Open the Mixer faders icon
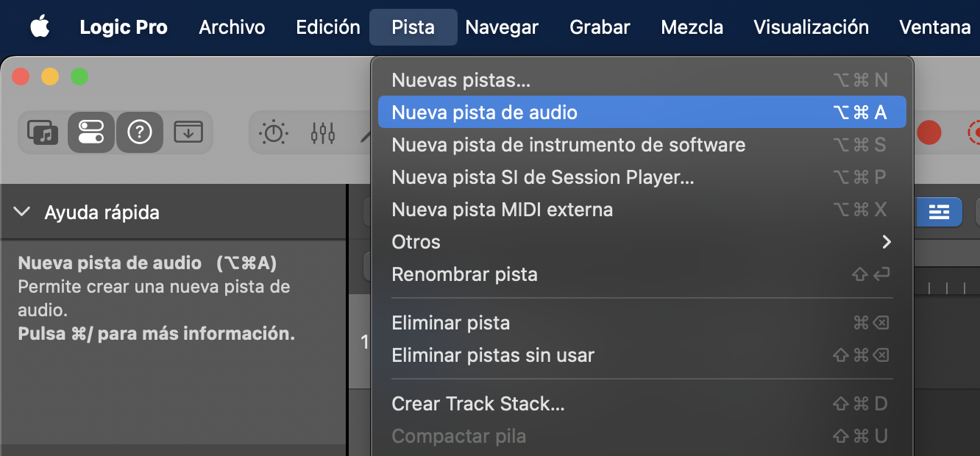This screenshot has width=980, height=456. [323, 132]
